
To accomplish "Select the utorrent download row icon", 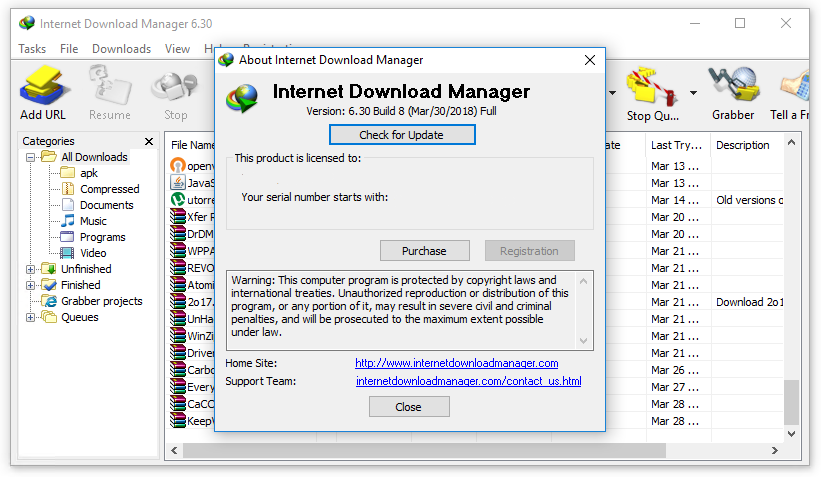I will [x=178, y=199].
